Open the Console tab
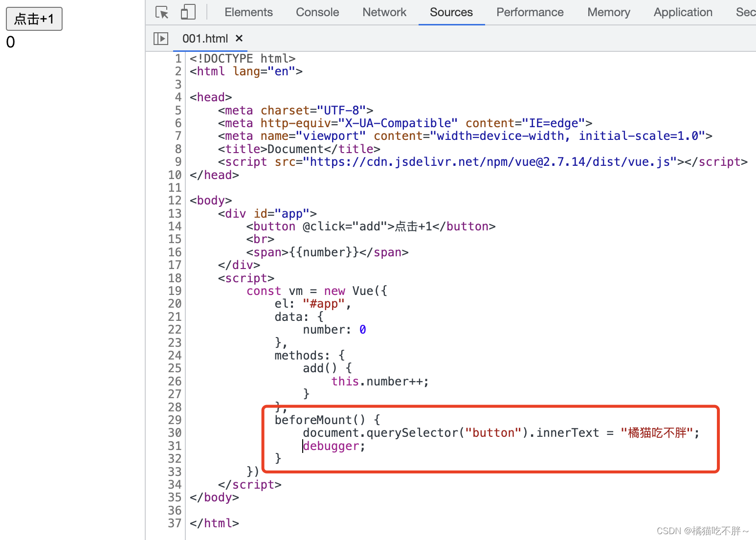 tap(317, 12)
